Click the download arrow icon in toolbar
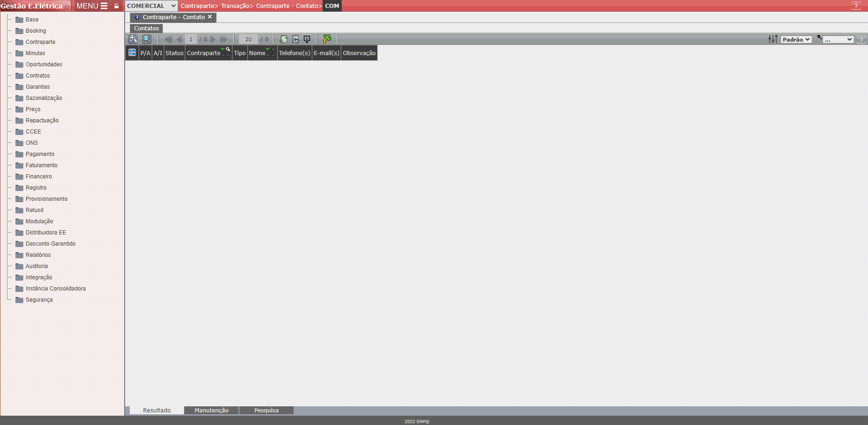The image size is (868, 425). click(x=307, y=39)
